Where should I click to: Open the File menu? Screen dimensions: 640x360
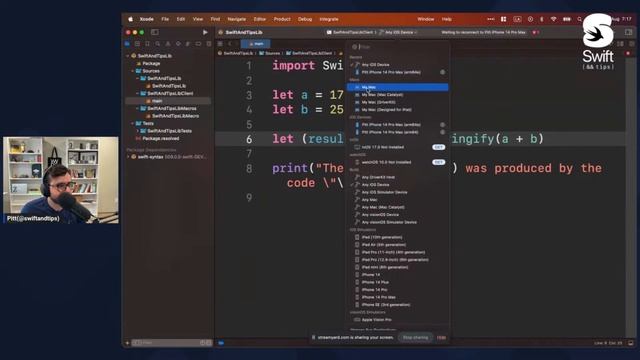tap(165, 19)
